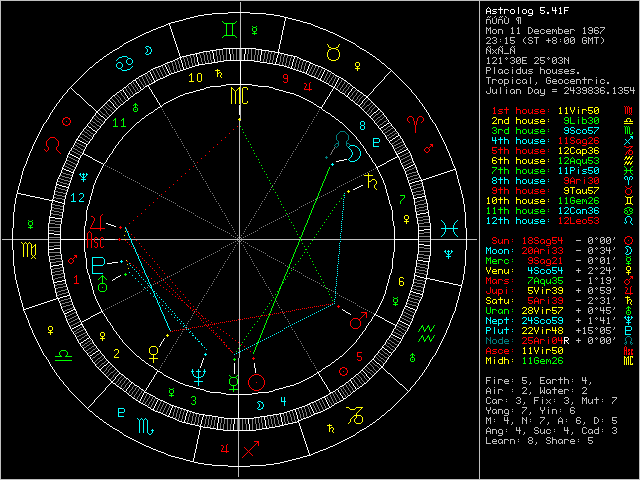The image size is (640, 480).
Task: Select the large red Mars glyph inside the wheel
Action: coord(359,320)
